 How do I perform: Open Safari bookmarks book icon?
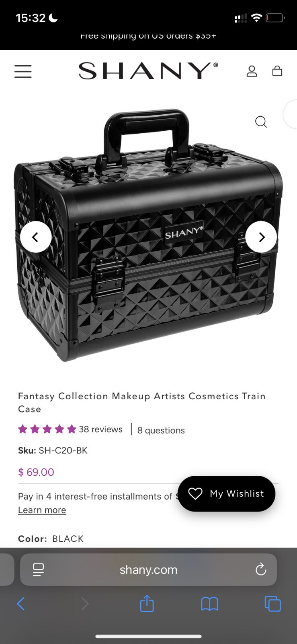[x=209, y=604]
